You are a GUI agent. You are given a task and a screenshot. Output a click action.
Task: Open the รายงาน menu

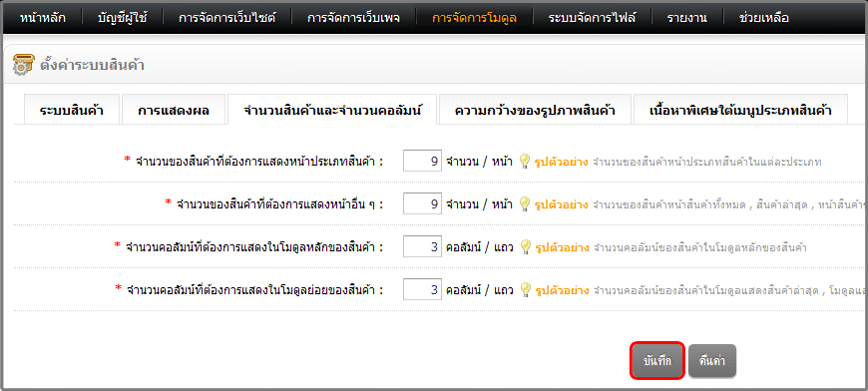coord(686,18)
